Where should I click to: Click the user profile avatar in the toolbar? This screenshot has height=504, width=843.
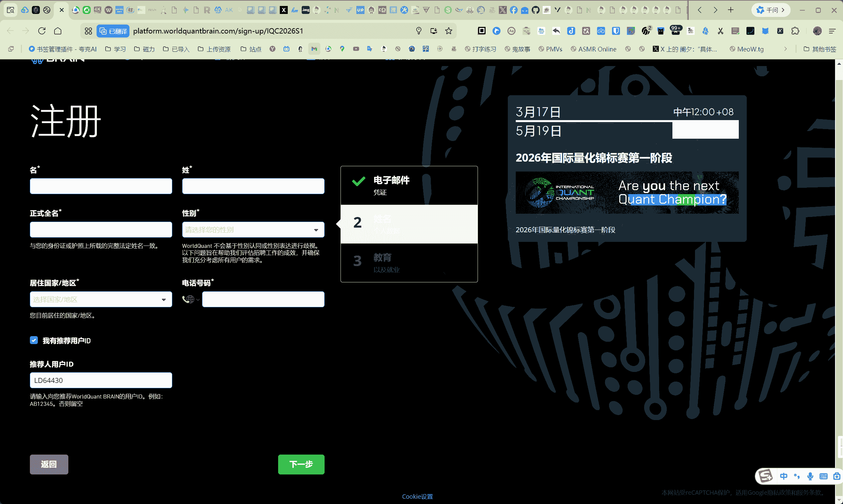tap(817, 31)
